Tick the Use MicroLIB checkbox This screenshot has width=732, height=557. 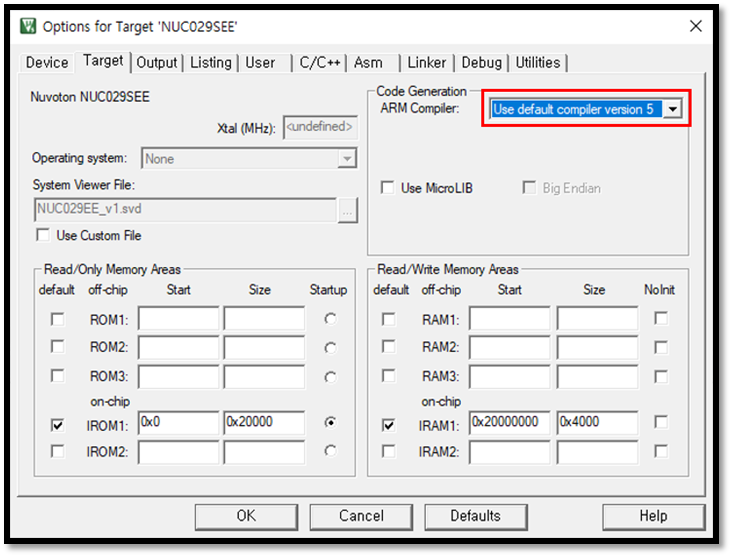pos(387,188)
